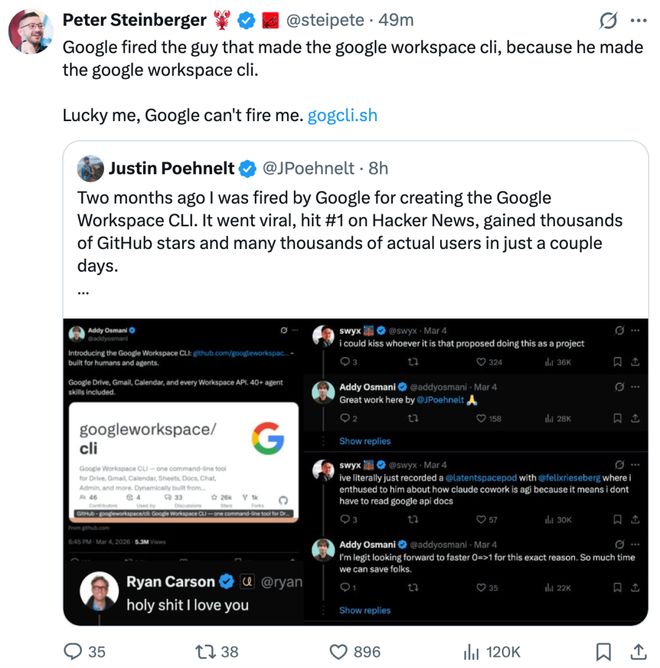Image resolution: width=660 pixels, height=668 pixels.
Task: Click the reply comment icon with 35
Action: 73,651
